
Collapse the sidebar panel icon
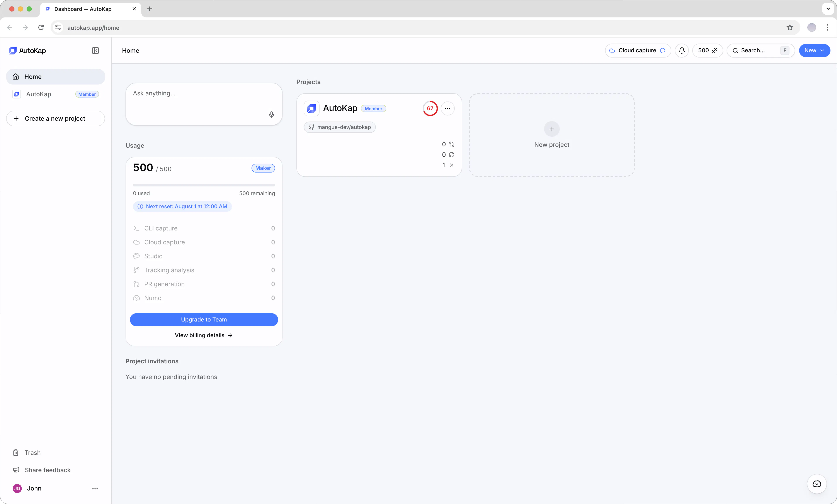pos(95,51)
